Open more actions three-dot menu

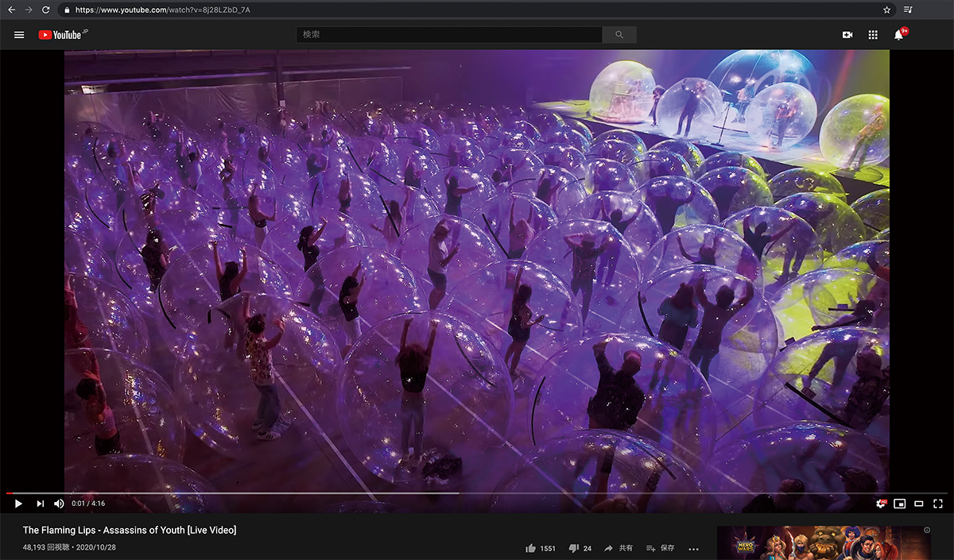click(x=693, y=549)
